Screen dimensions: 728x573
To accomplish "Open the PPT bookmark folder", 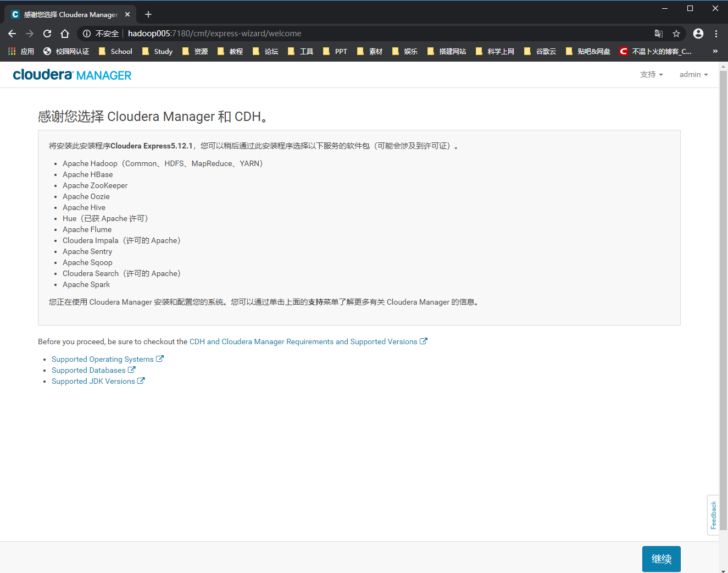I will point(335,51).
